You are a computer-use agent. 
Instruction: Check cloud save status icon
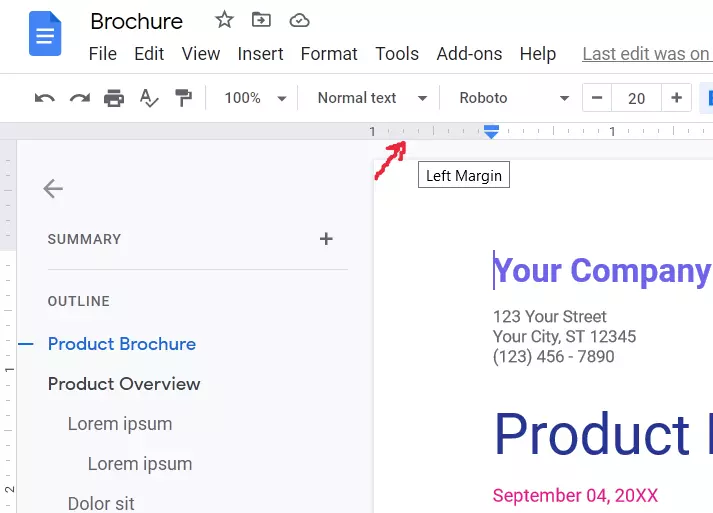coord(299,20)
